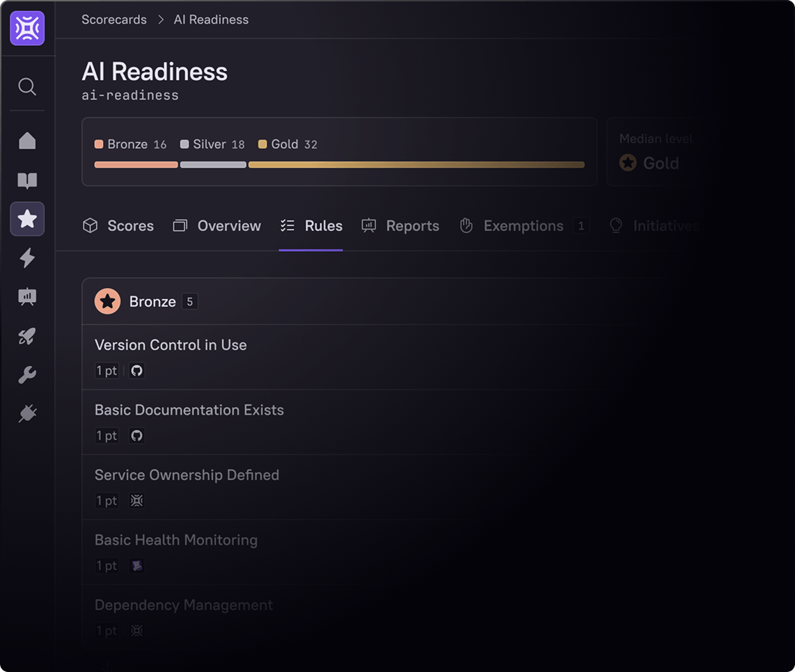Open the lightning bolt sidebar icon
The image size is (795, 672).
click(x=27, y=258)
